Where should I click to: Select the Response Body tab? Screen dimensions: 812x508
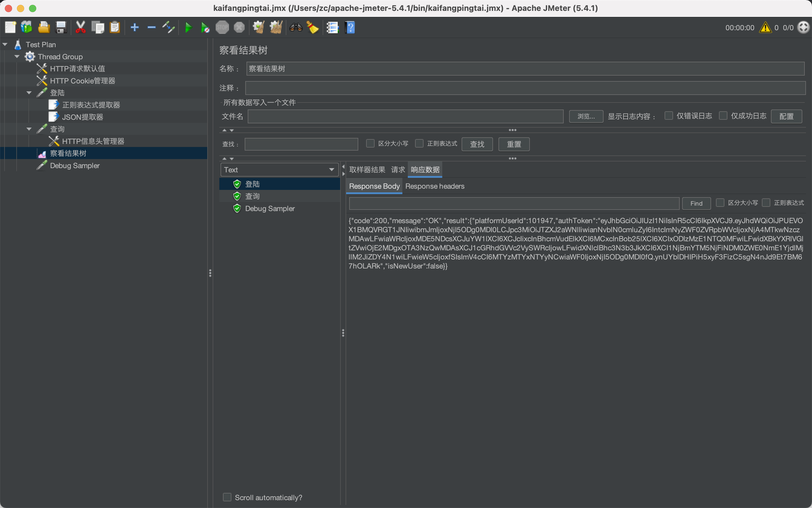375,186
